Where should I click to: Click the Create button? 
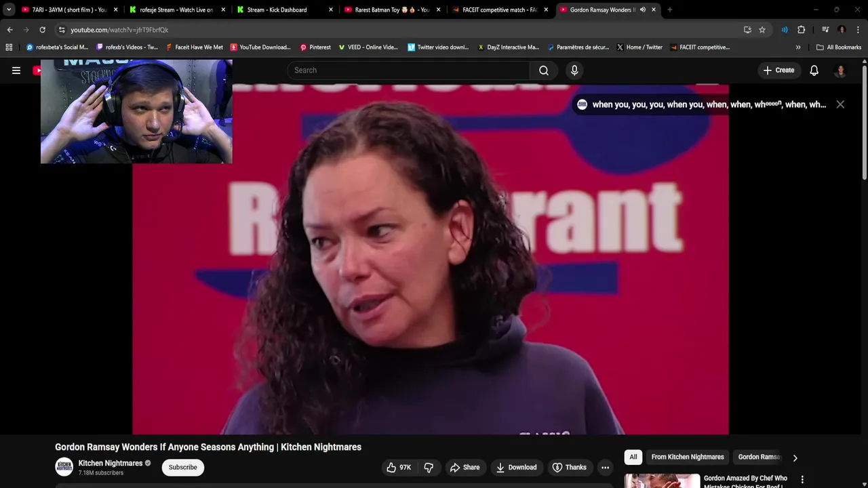pyautogui.click(x=778, y=70)
